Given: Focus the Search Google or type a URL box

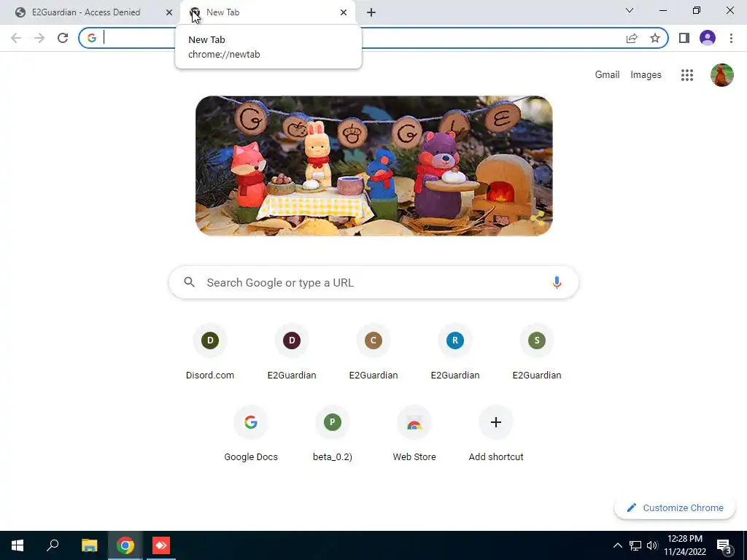Looking at the screenshot, I should coord(373,282).
